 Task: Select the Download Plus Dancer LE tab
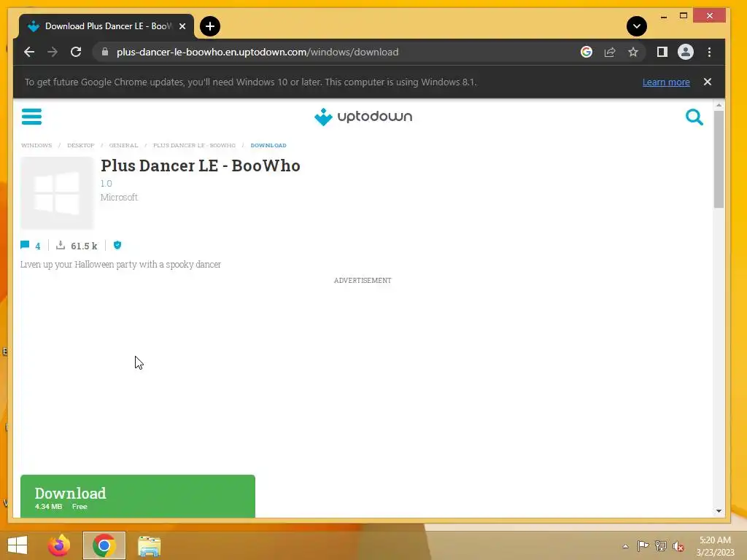pyautogui.click(x=107, y=26)
